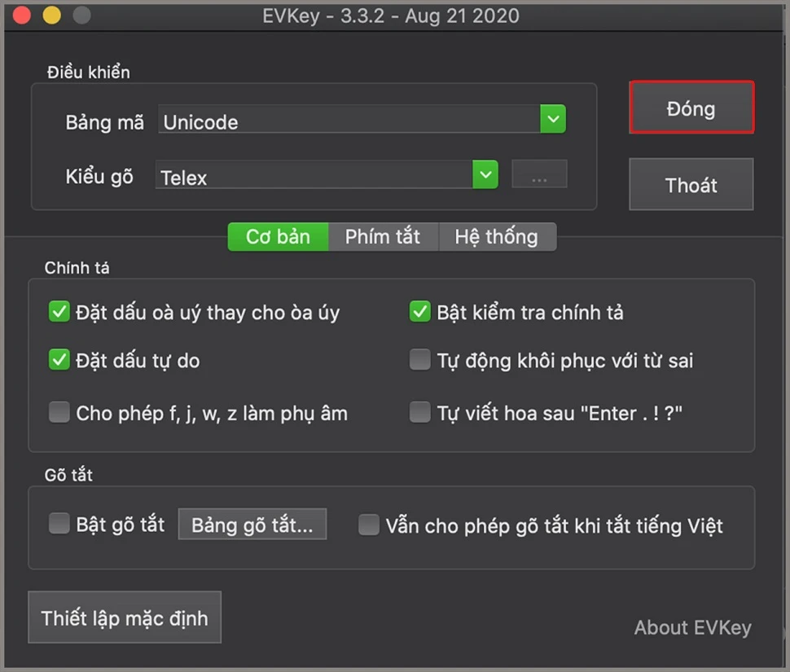Restore defaults with Thiết lập mặc định
This screenshot has width=790, height=672.
pyautogui.click(x=125, y=617)
